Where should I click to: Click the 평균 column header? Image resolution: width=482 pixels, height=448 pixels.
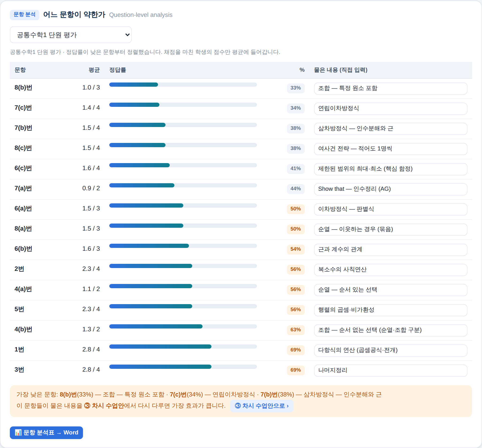94,70
